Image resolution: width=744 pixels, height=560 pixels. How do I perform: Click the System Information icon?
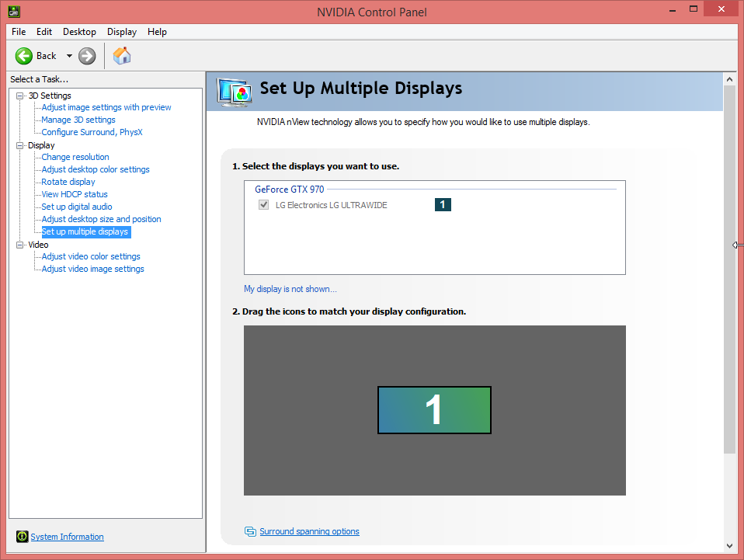(22, 536)
